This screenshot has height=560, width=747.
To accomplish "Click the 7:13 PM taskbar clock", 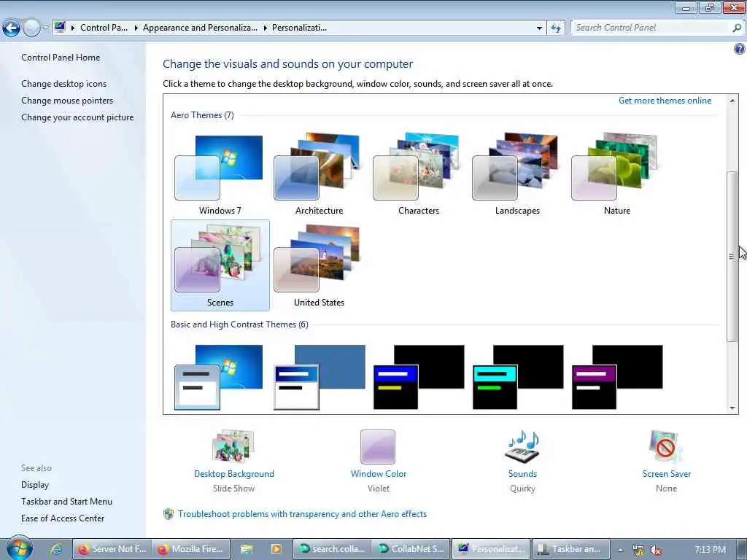I will pos(710,550).
